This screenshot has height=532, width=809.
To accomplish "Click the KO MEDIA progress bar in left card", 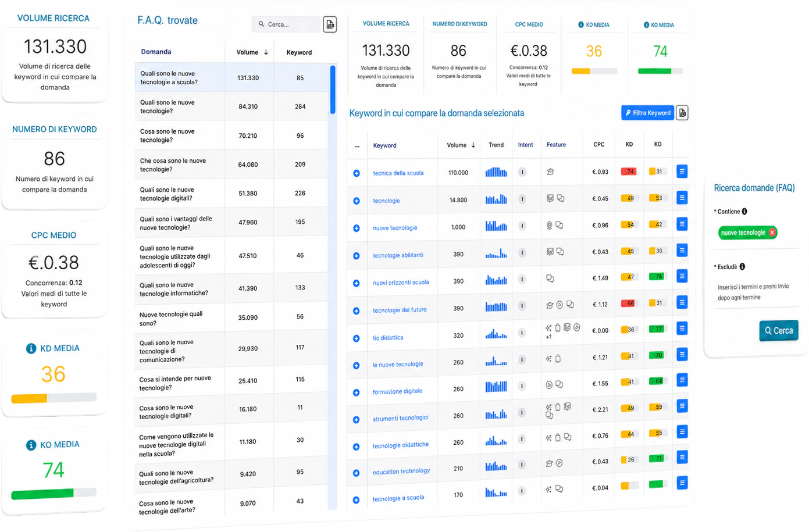I will pos(54,494).
